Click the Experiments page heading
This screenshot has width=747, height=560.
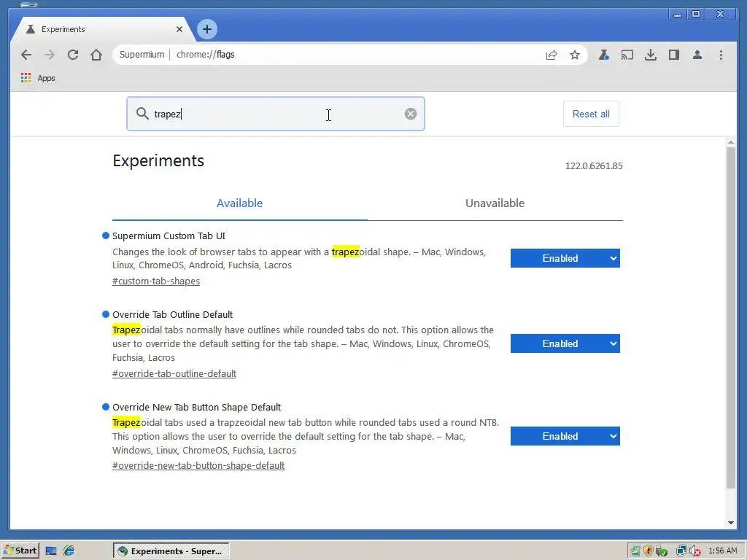point(158,161)
